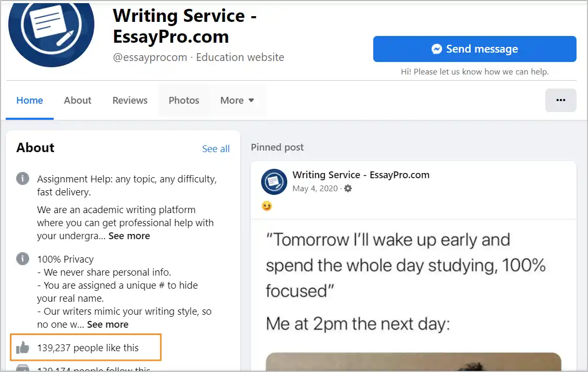The height and width of the screenshot is (372, 588).
Task: Open the Photos tab
Action: pos(183,101)
